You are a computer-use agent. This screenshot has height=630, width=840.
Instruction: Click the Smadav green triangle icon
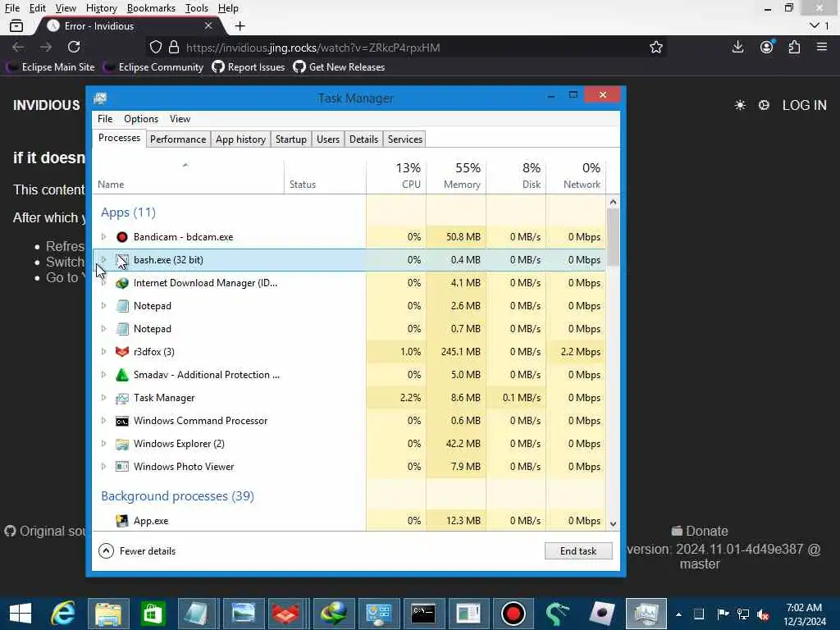point(122,375)
